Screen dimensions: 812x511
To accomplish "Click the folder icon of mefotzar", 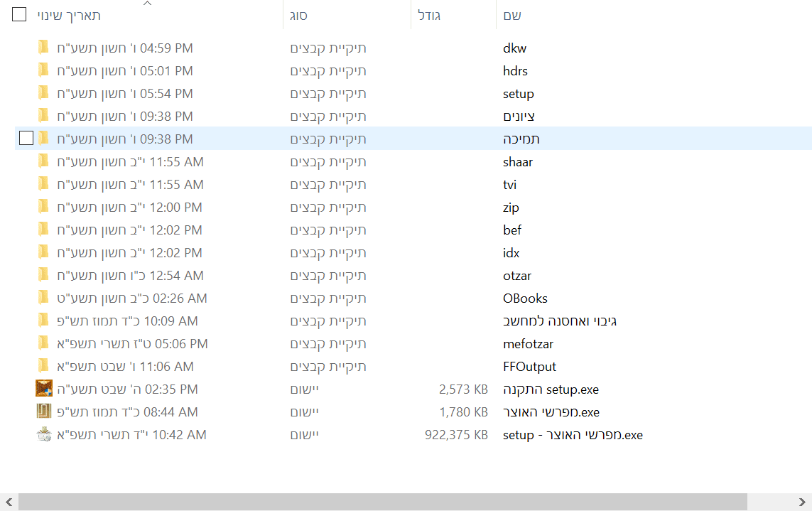I will 43,343.
